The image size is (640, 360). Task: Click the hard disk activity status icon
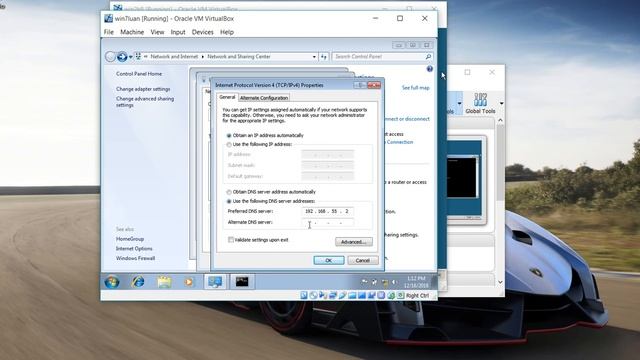point(304,295)
